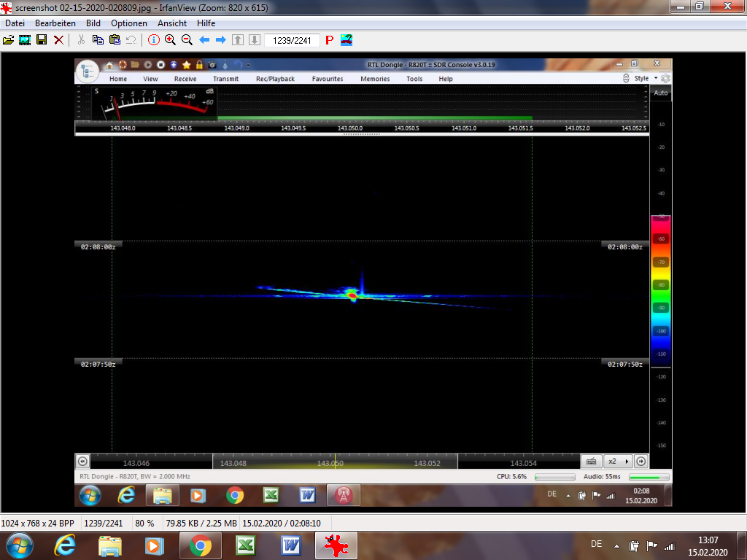The width and height of the screenshot is (747, 560).
Task: Click the island picture icon in IrfanView toolbar
Action: (x=347, y=40)
